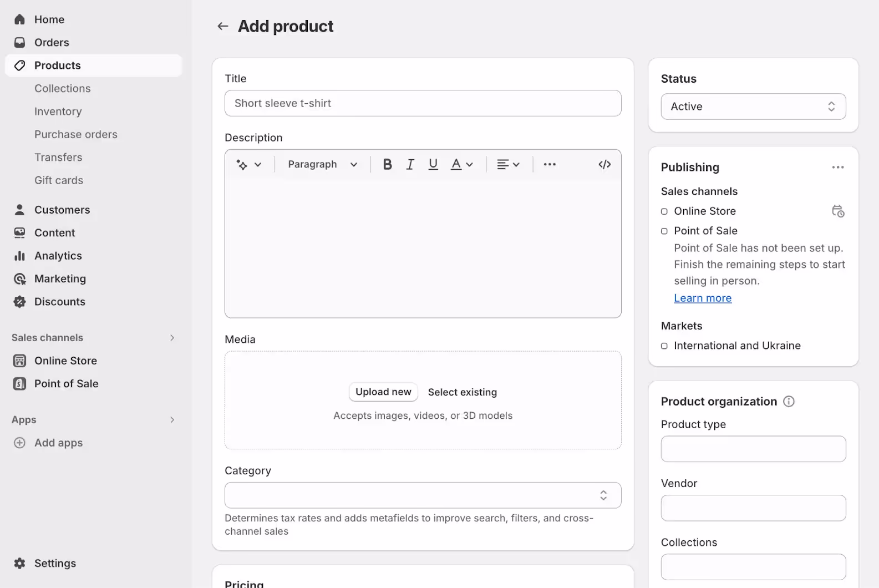
Task: Click International and Ukraine market entry
Action: 737,346
